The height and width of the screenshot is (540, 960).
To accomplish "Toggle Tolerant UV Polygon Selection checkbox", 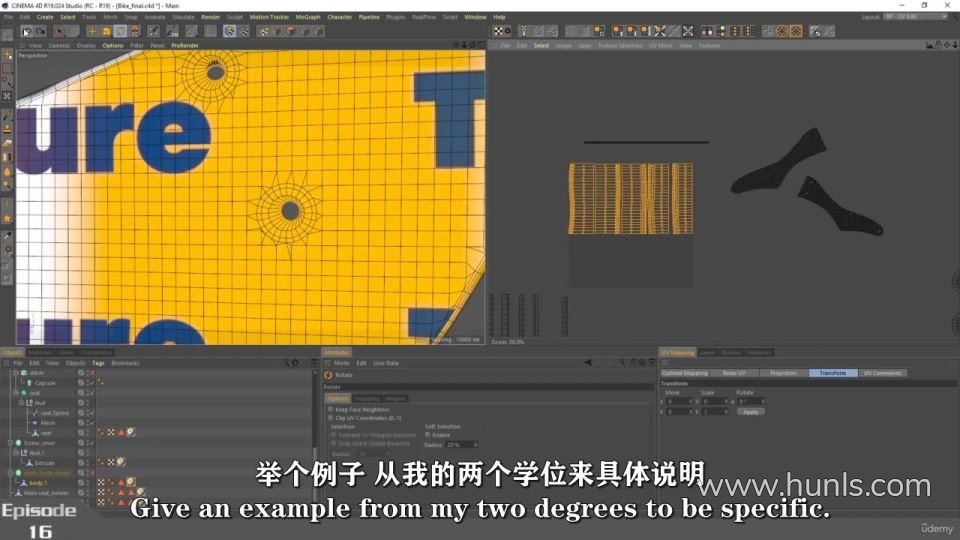I will (334, 435).
